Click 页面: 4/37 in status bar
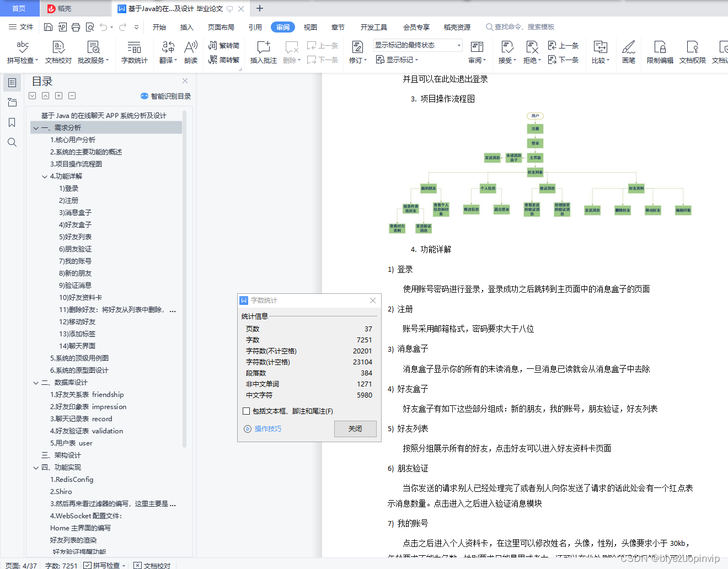728x569 pixels. 22,565
